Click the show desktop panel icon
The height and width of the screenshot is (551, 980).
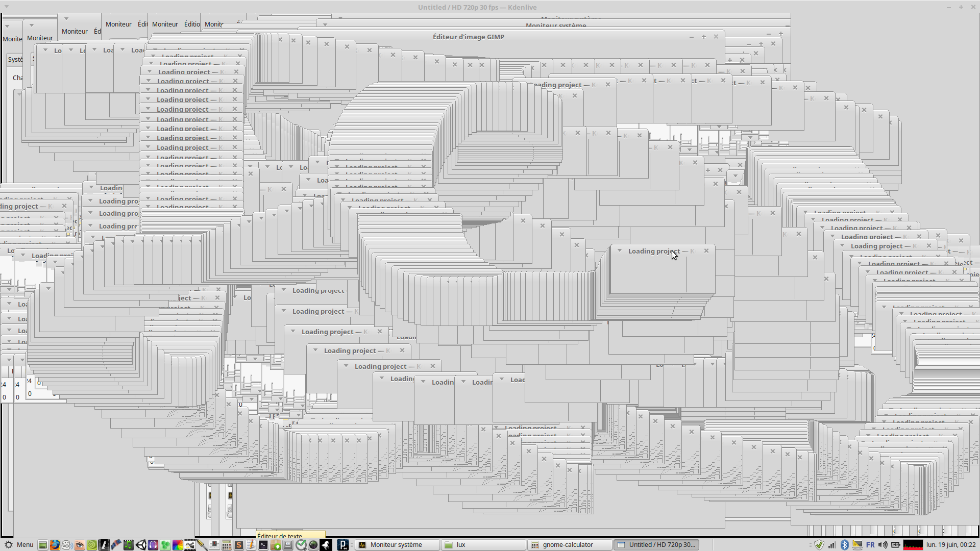pyautogui.click(x=43, y=545)
